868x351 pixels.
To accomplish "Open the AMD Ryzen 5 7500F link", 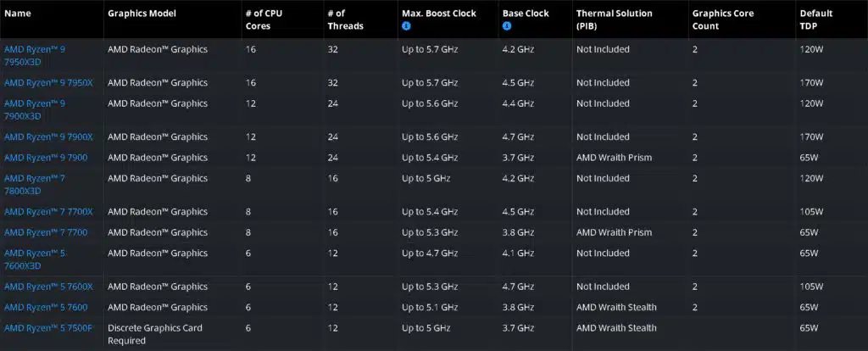I will click(x=48, y=327).
